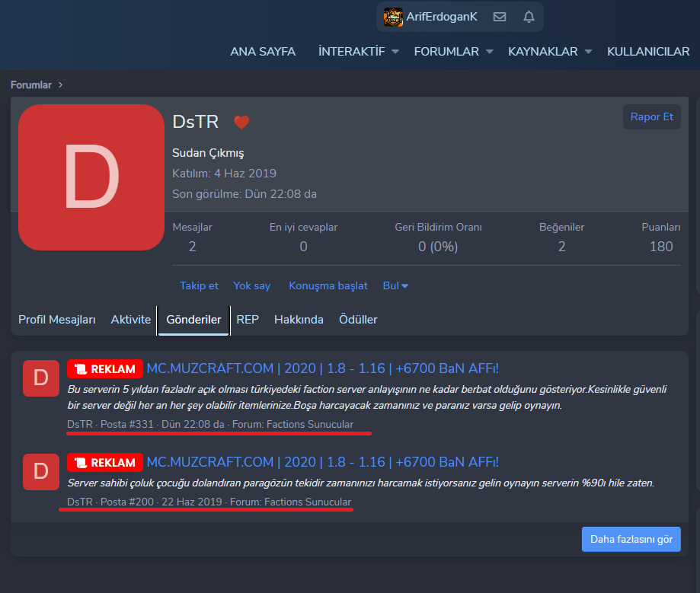The image size is (700, 593).
Task: Click Takip et to follow DsTR
Action: (x=199, y=285)
